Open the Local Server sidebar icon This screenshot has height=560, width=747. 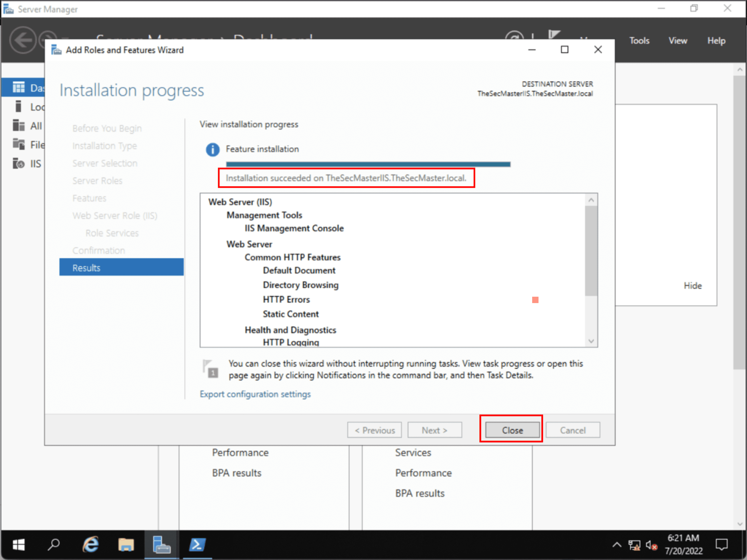coord(18,106)
